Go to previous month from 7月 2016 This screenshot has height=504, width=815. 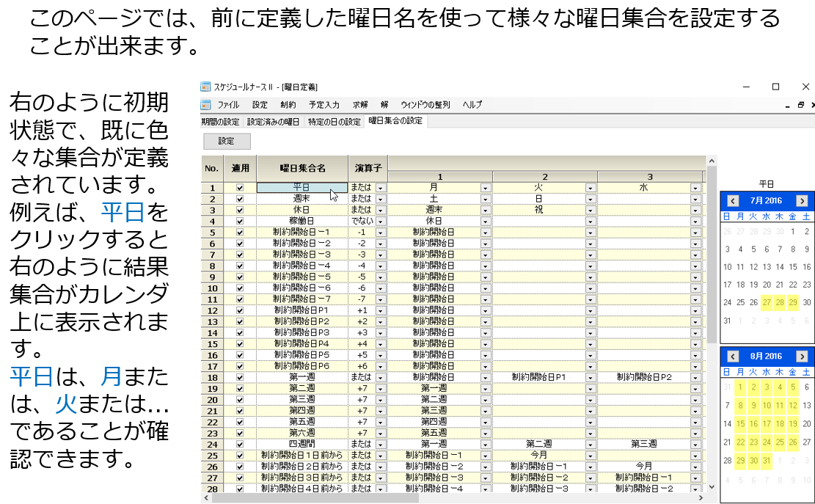click(733, 200)
